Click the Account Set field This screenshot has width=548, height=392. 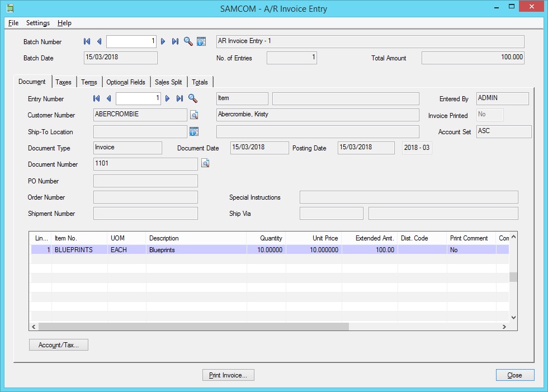pyautogui.click(x=504, y=132)
